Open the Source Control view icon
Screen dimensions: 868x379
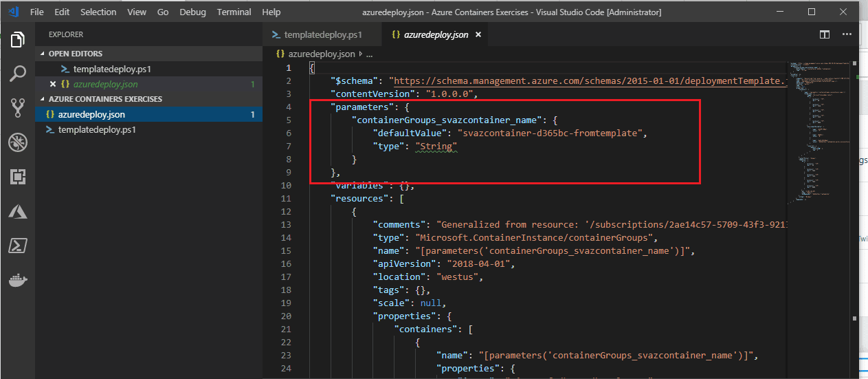coord(17,108)
